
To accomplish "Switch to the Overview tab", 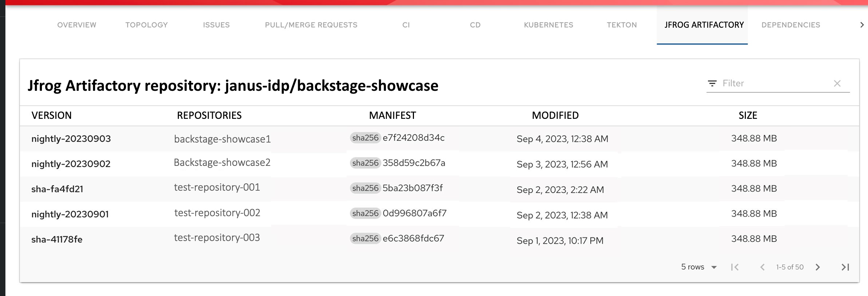I will click(77, 25).
